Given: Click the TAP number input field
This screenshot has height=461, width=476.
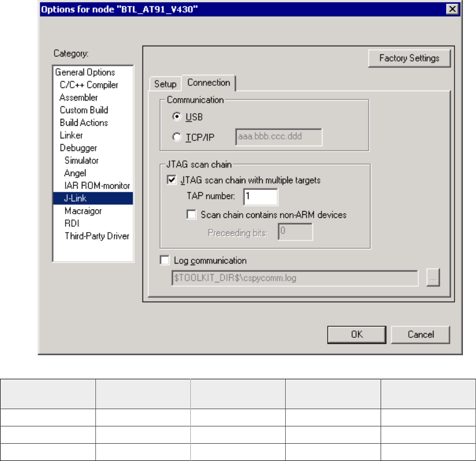Looking at the screenshot, I should [260, 197].
